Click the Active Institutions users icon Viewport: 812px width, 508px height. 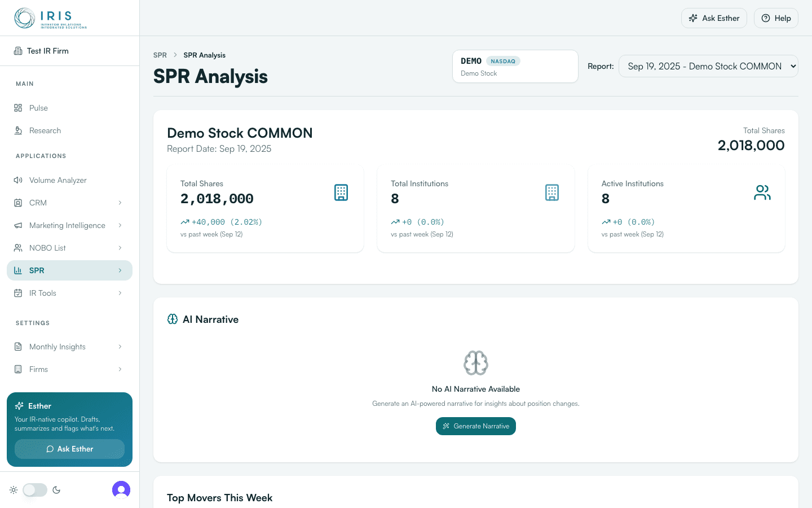pos(762,192)
